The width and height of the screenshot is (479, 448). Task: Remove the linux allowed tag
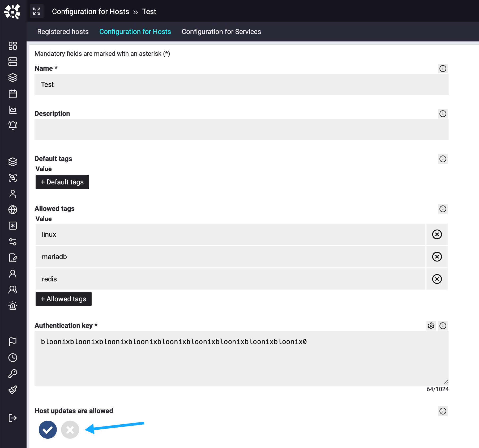pyautogui.click(x=437, y=234)
